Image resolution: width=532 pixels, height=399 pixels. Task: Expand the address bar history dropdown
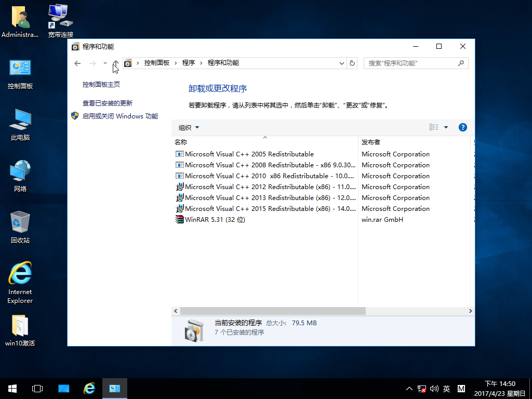coord(342,63)
